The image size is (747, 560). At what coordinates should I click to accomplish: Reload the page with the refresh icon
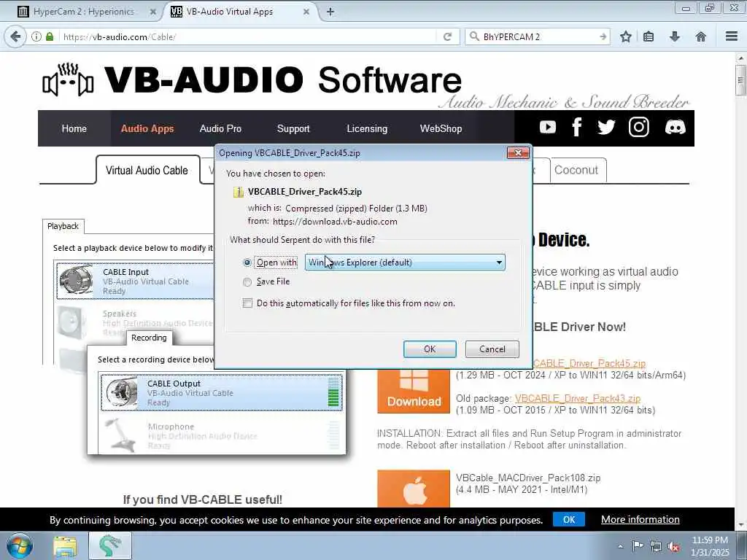447,36
